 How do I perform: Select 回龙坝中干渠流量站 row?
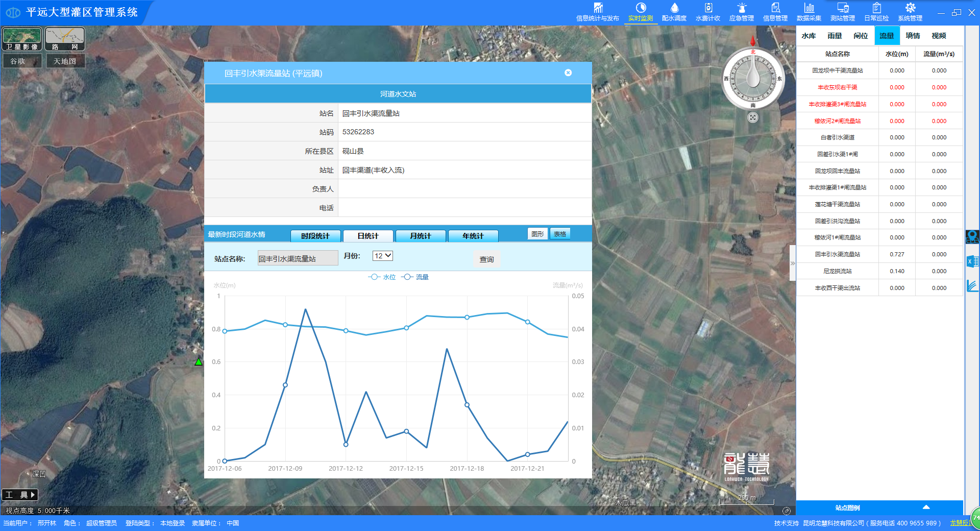coord(879,70)
